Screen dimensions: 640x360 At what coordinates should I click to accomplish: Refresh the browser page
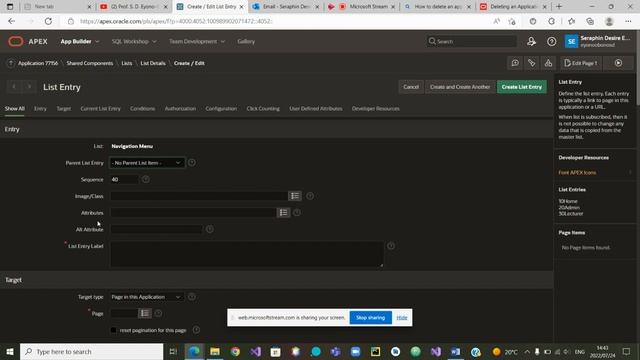point(48,21)
